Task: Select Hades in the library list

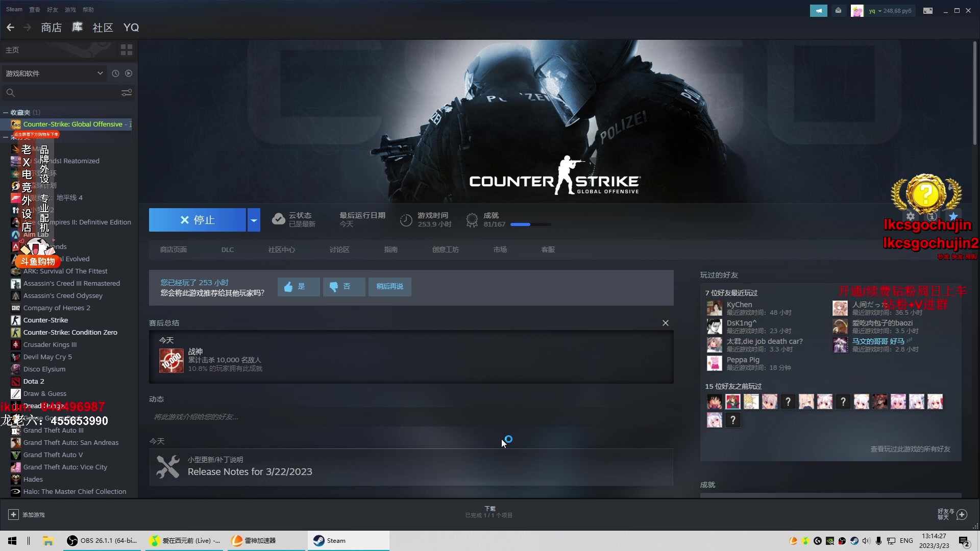Action: click(x=33, y=480)
